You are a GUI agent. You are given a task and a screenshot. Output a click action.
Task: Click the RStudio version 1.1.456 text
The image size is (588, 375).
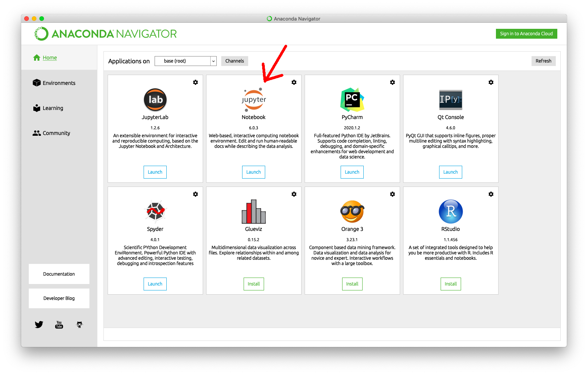(x=451, y=240)
